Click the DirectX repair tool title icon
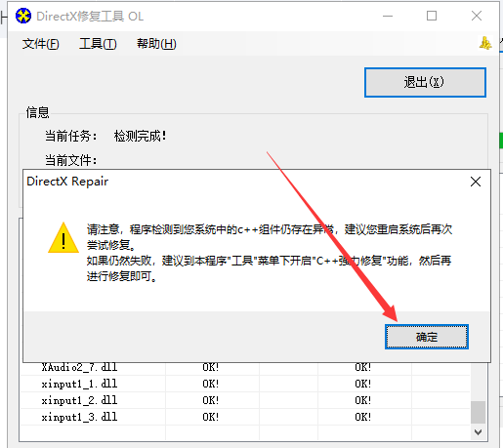 (x=23, y=16)
